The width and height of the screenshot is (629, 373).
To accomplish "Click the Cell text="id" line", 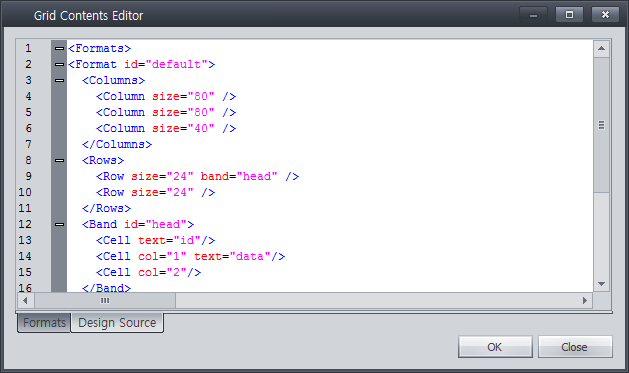I will [156, 241].
